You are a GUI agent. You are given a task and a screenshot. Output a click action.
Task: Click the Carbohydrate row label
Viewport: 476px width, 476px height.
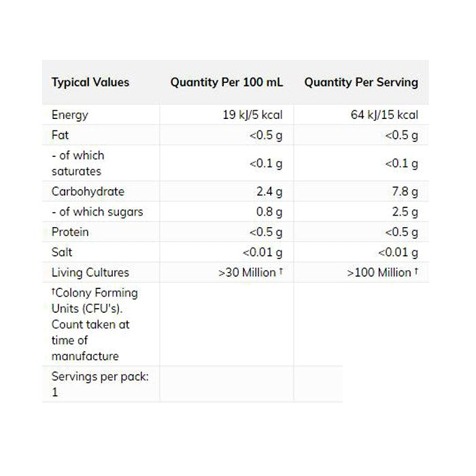88,192
